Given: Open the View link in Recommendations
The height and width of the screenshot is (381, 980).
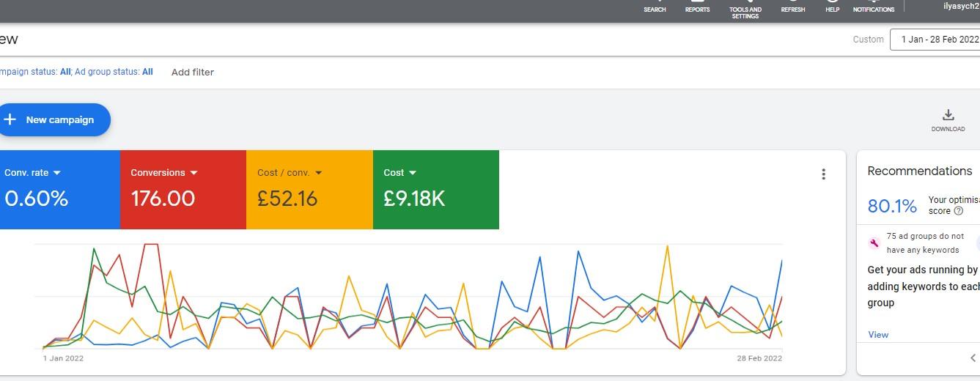Looking at the screenshot, I should pyautogui.click(x=878, y=335).
